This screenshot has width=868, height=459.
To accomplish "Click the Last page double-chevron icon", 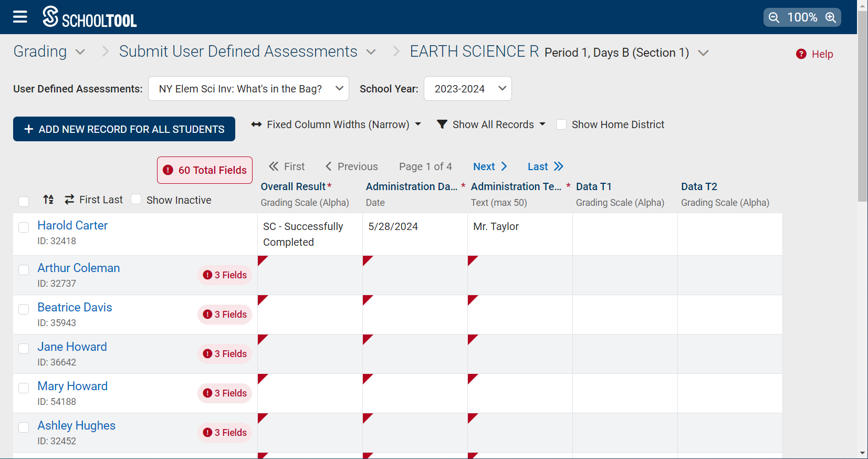I will [559, 166].
